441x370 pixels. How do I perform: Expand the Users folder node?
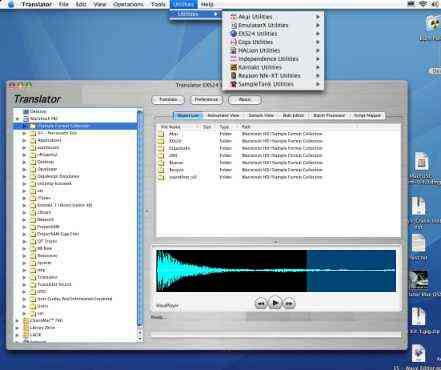click(x=24, y=306)
